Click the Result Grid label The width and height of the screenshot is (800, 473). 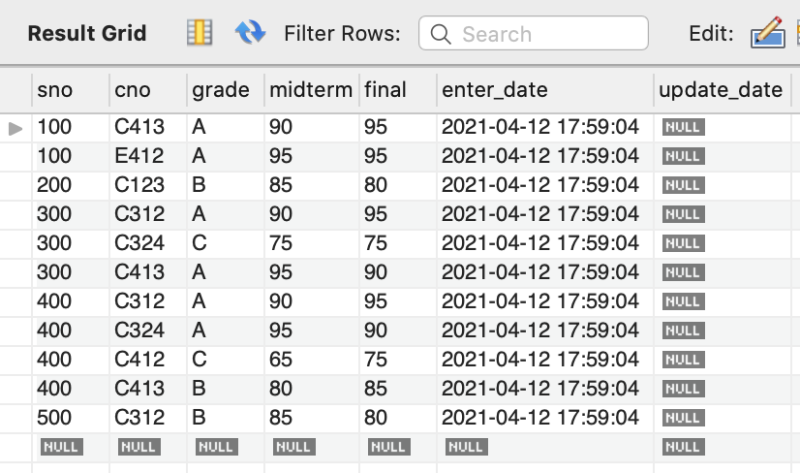87,33
